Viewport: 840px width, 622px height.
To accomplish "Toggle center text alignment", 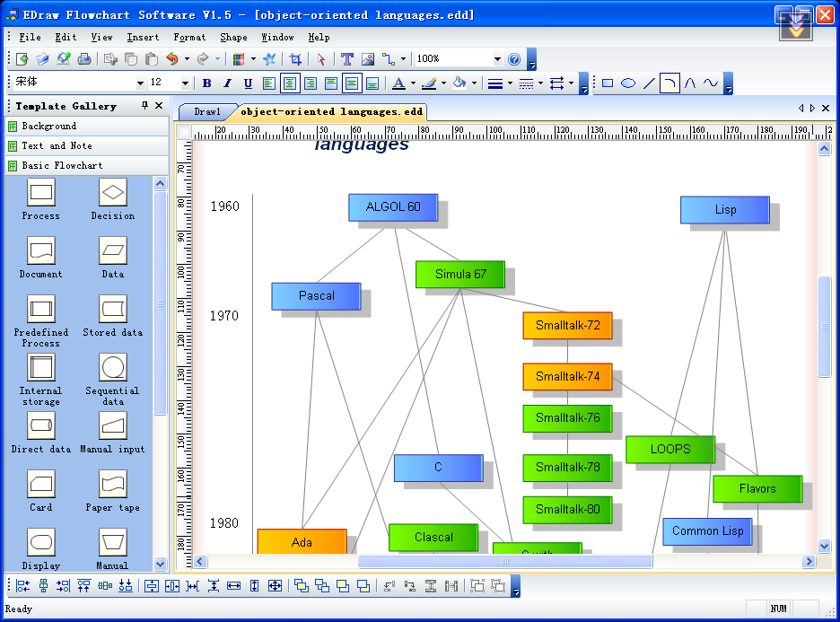I will 289,83.
